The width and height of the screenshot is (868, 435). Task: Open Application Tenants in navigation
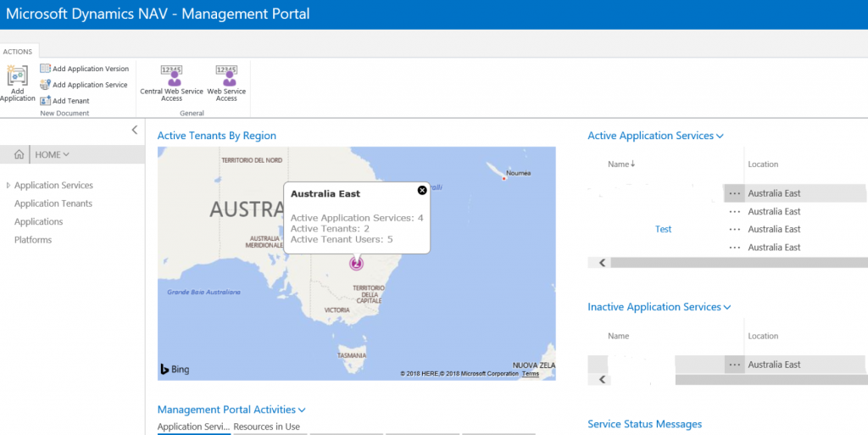(x=53, y=204)
